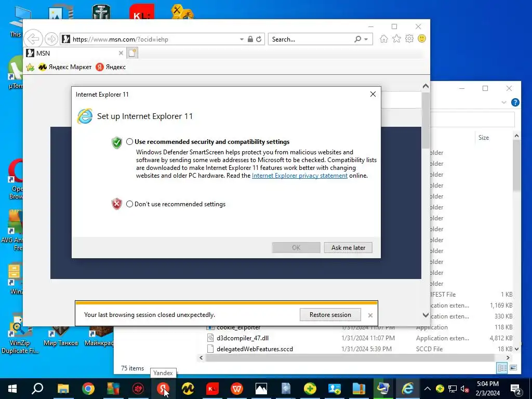Click the IE Forward navigation arrow

click(51, 39)
